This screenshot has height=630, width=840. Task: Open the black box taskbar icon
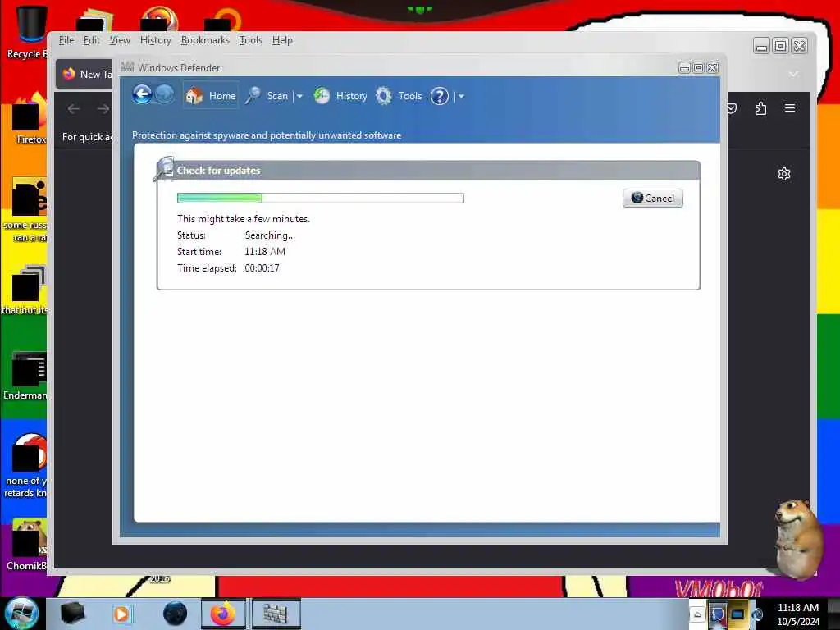click(72, 614)
